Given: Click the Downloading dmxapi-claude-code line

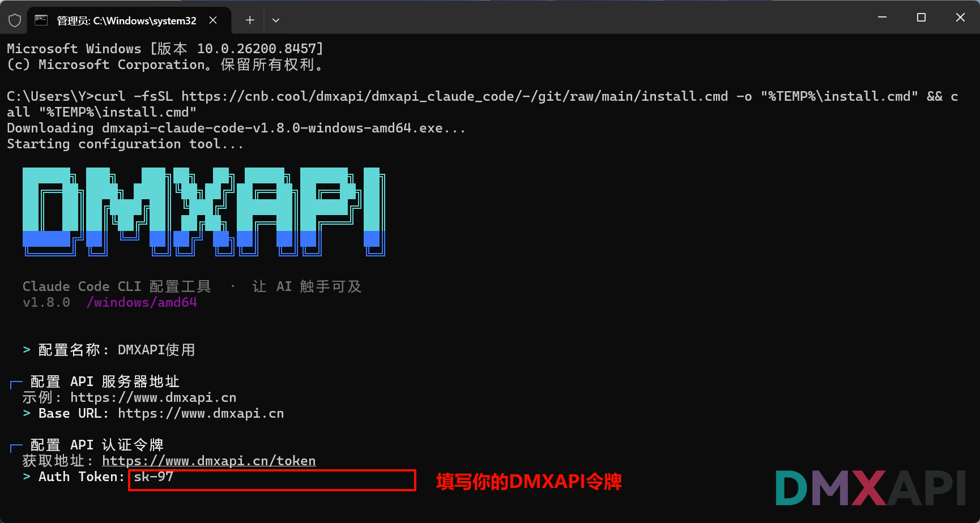Looking at the screenshot, I should tap(236, 128).
